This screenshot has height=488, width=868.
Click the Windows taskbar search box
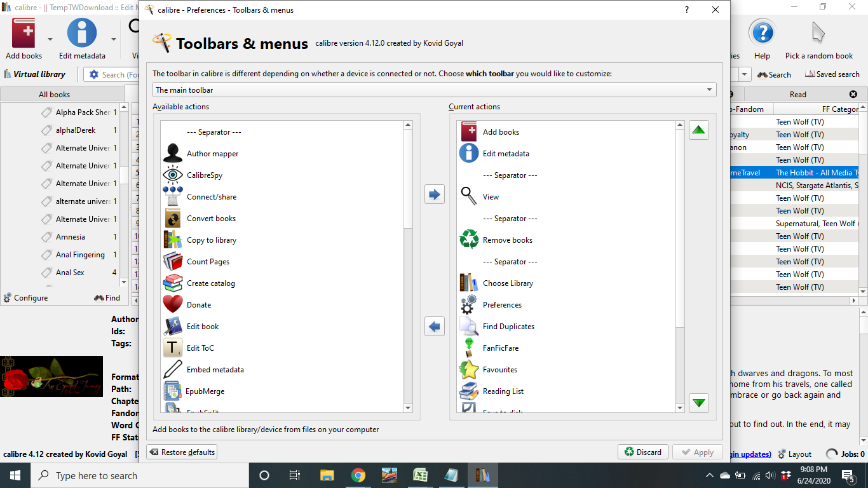tap(140, 475)
